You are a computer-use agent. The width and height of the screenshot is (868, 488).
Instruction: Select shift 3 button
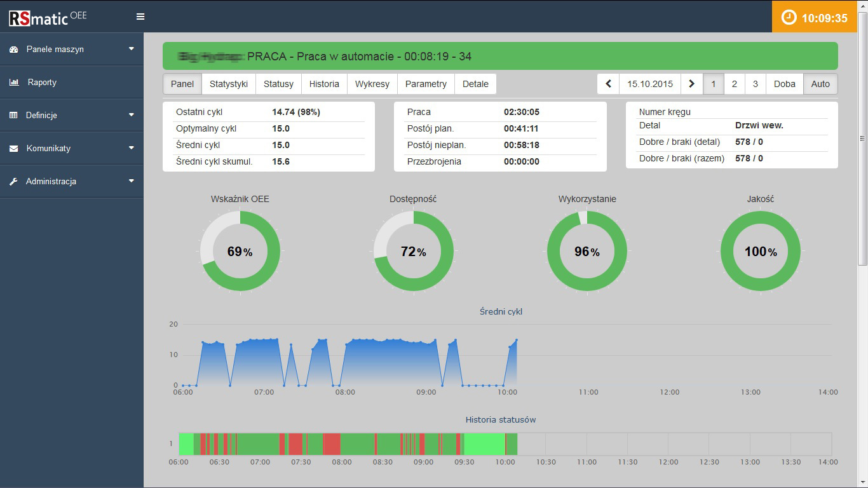click(756, 84)
